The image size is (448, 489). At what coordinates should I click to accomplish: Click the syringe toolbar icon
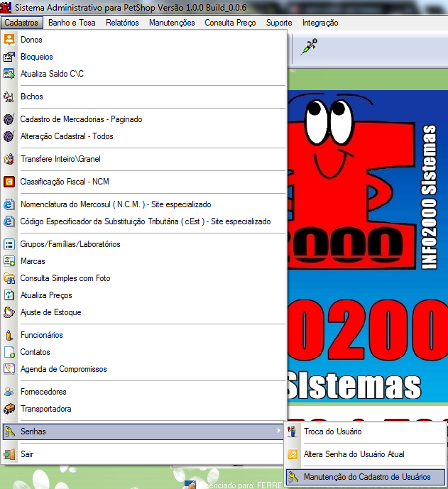click(309, 47)
